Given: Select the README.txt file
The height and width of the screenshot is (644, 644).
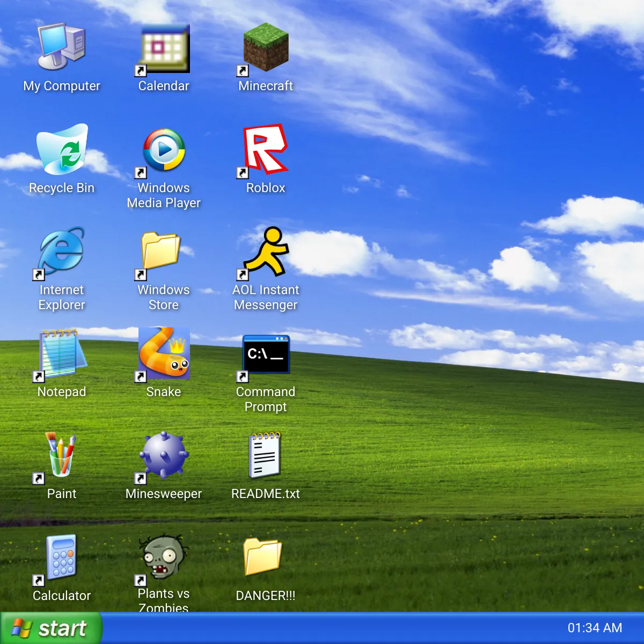Looking at the screenshot, I should coord(266,455).
